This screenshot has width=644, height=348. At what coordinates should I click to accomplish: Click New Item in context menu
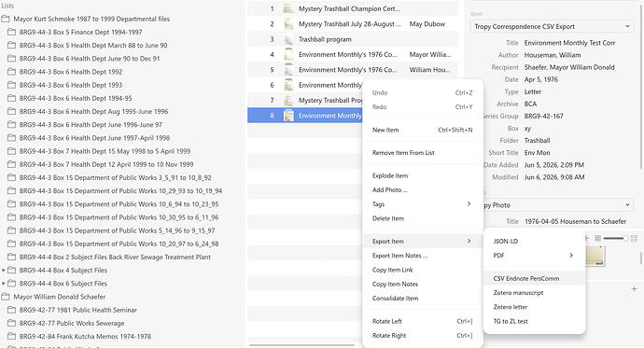point(423,130)
